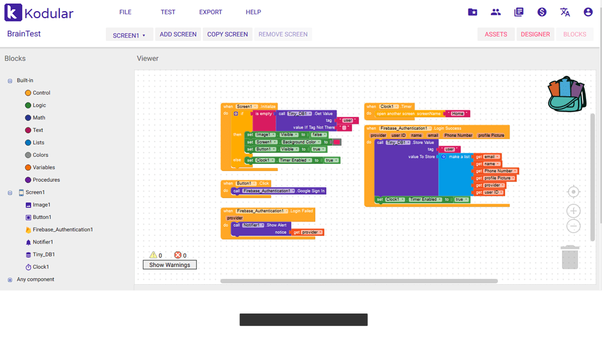Open the SCREEN1 dropdown selector
Viewport: 602px width, 364px height.
[129, 35]
